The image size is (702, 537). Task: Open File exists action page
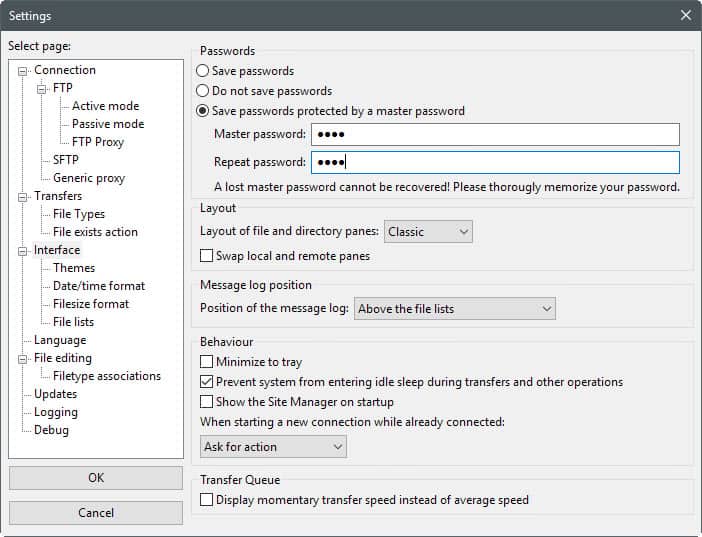pos(95,232)
